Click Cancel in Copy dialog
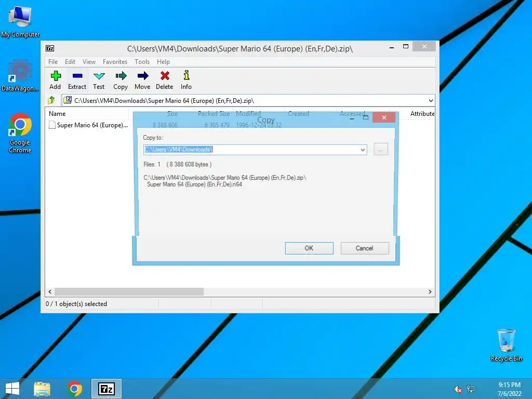 pyautogui.click(x=365, y=248)
